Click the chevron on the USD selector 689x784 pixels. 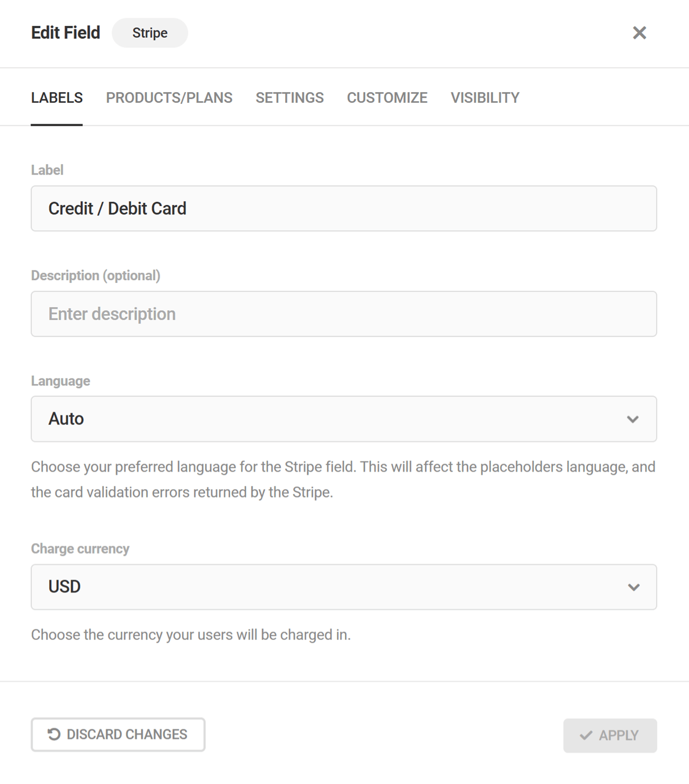pos(634,587)
